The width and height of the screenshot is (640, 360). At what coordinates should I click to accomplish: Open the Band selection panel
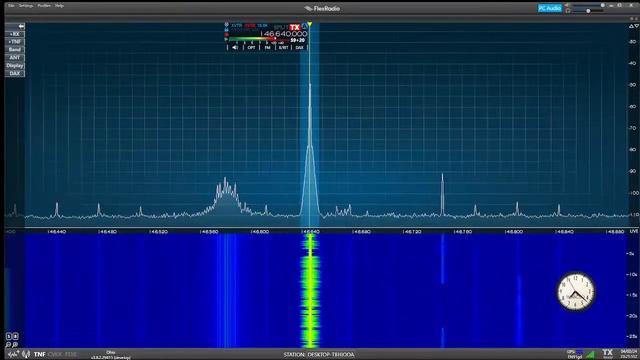point(15,49)
